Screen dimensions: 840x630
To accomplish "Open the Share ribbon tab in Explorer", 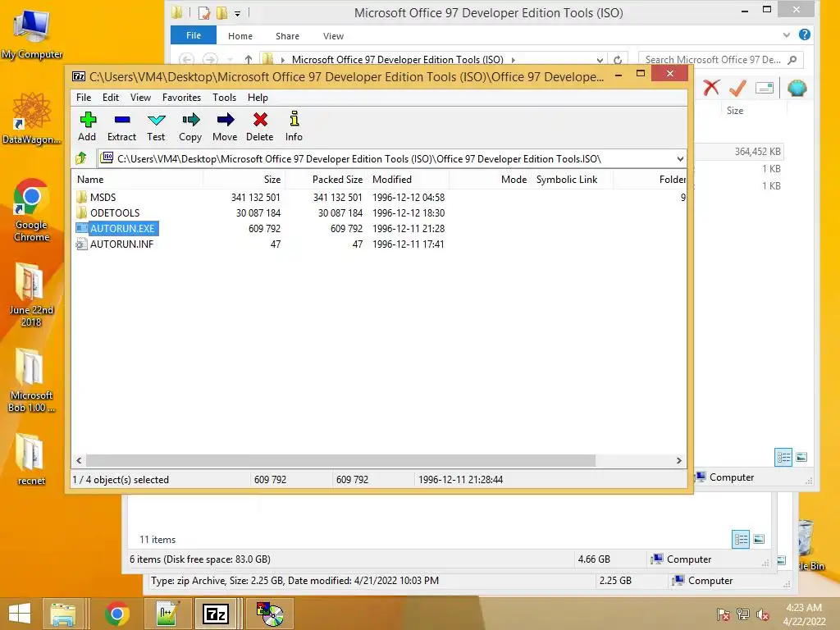I will click(287, 36).
